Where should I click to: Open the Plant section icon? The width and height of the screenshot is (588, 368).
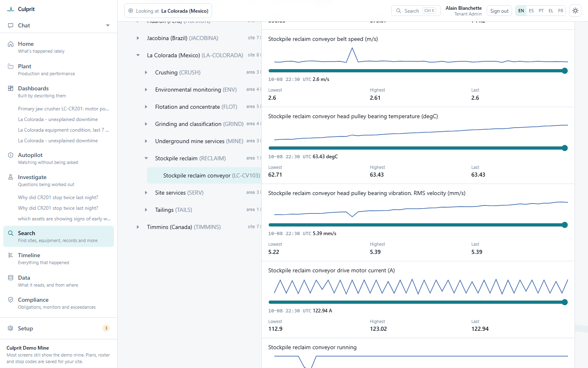(11, 66)
